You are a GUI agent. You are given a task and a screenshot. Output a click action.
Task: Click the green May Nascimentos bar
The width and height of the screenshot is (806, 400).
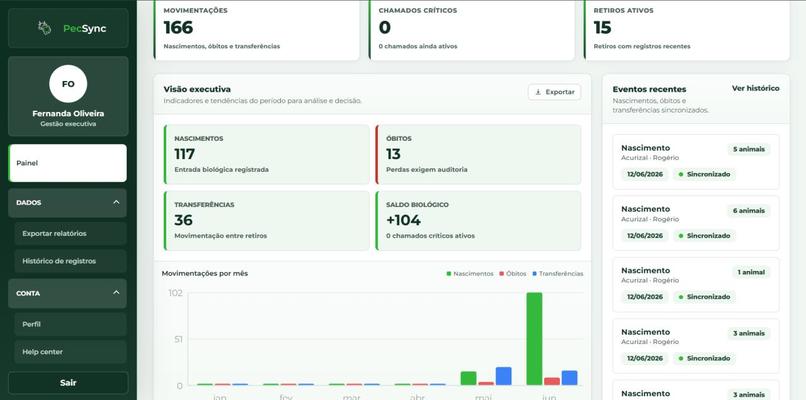468,378
